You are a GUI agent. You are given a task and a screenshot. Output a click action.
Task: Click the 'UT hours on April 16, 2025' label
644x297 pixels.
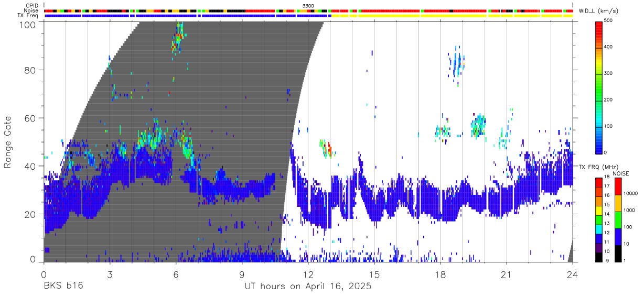(308, 287)
